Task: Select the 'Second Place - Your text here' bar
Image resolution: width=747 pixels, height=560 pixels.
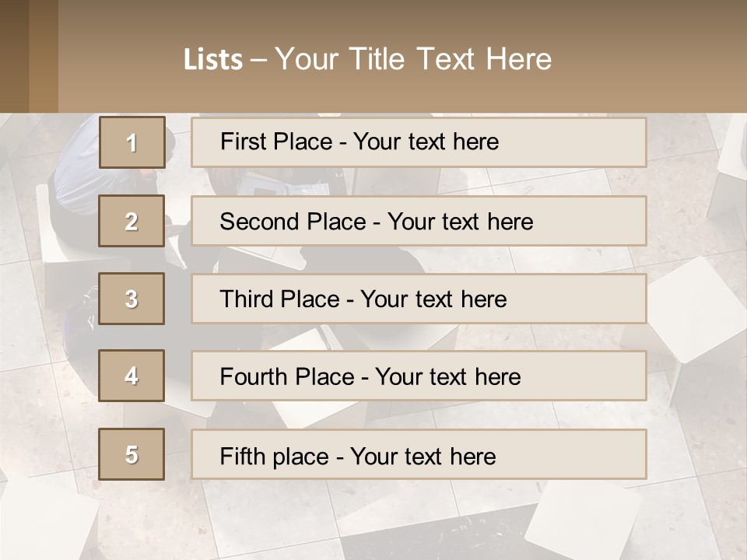Action: click(419, 221)
